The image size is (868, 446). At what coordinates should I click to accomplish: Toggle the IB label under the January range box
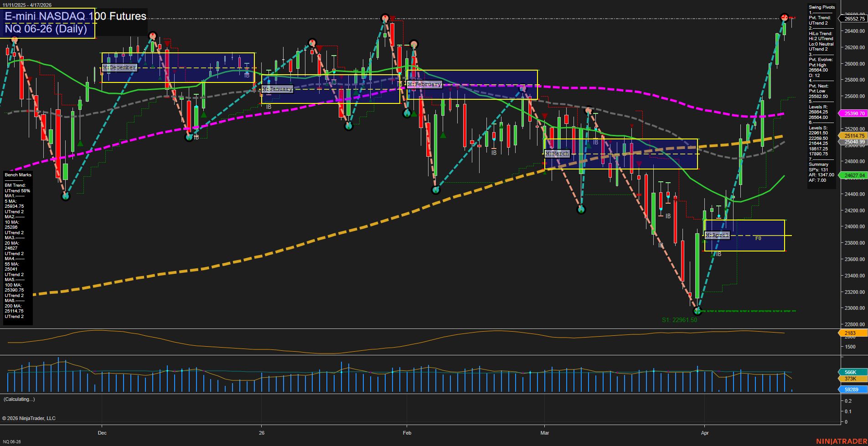[x=268, y=106]
